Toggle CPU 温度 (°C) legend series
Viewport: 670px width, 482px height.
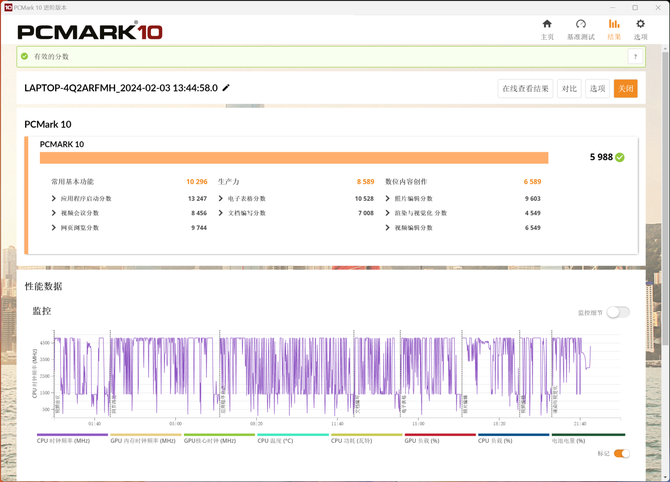[293, 438]
